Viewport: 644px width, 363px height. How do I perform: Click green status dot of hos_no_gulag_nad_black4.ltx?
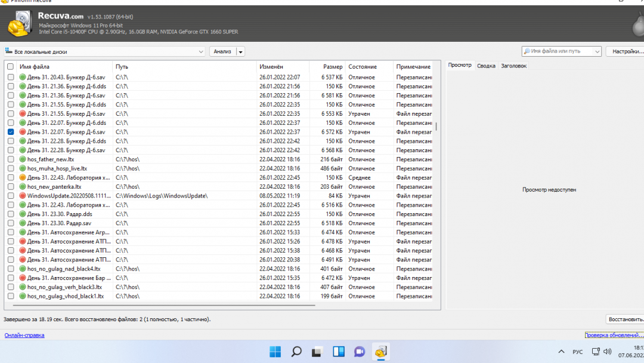click(23, 269)
